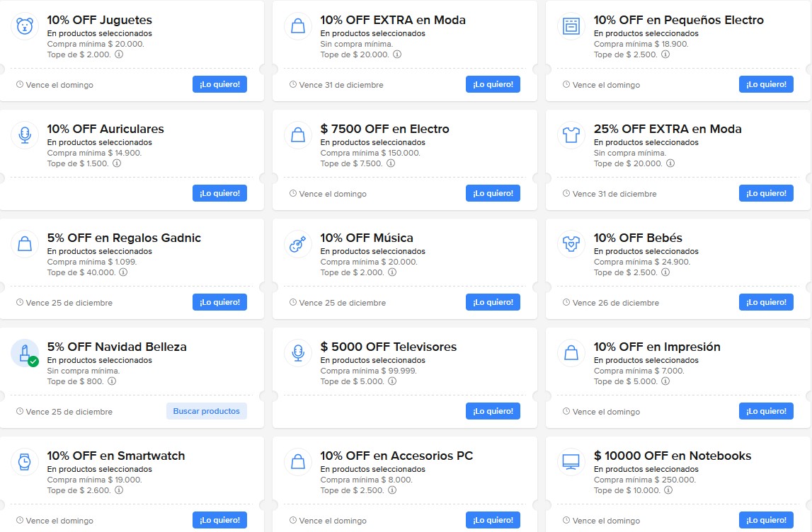
Task: Click the info icon next to Televisores tope
Action: point(393,381)
